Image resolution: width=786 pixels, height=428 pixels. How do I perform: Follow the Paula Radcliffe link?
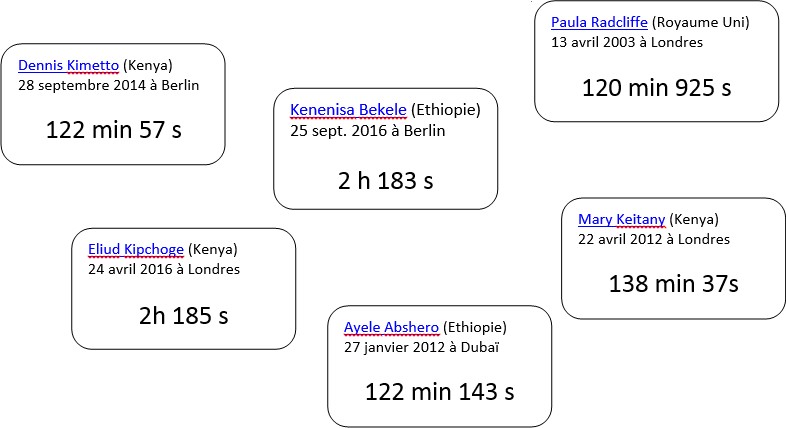point(599,22)
